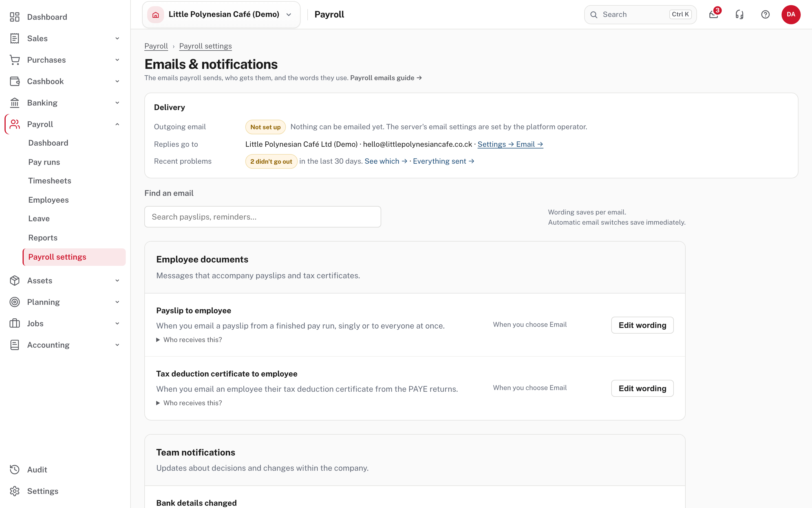Image resolution: width=812 pixels, height=508 pixels.
Task: Open the Audit history icon
Action: [14, 470]
